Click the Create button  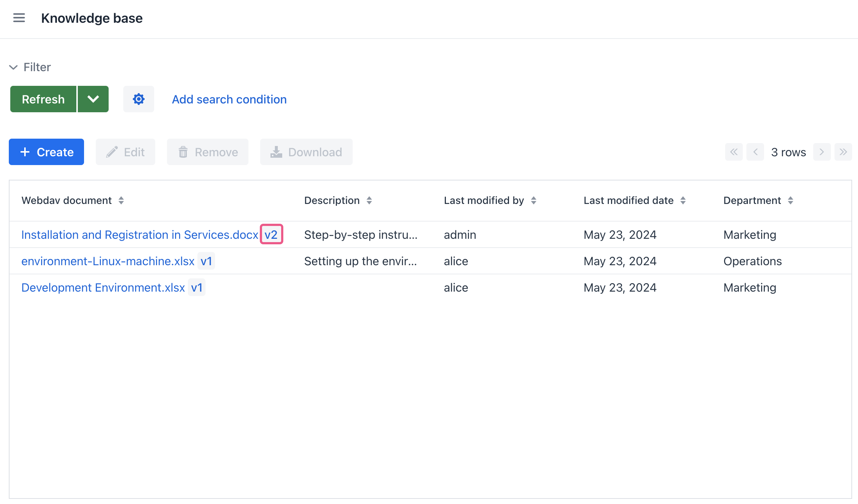tap(46, 151)
